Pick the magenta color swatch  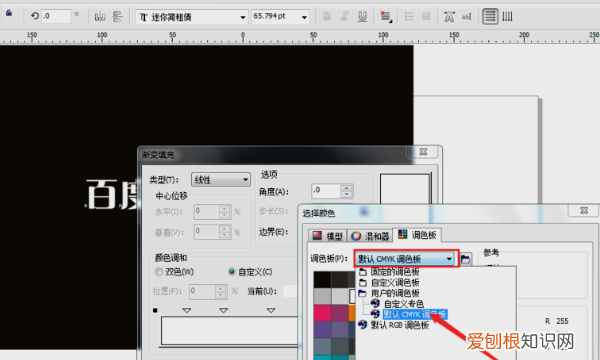pyautogui.click(x=322, y=313)
